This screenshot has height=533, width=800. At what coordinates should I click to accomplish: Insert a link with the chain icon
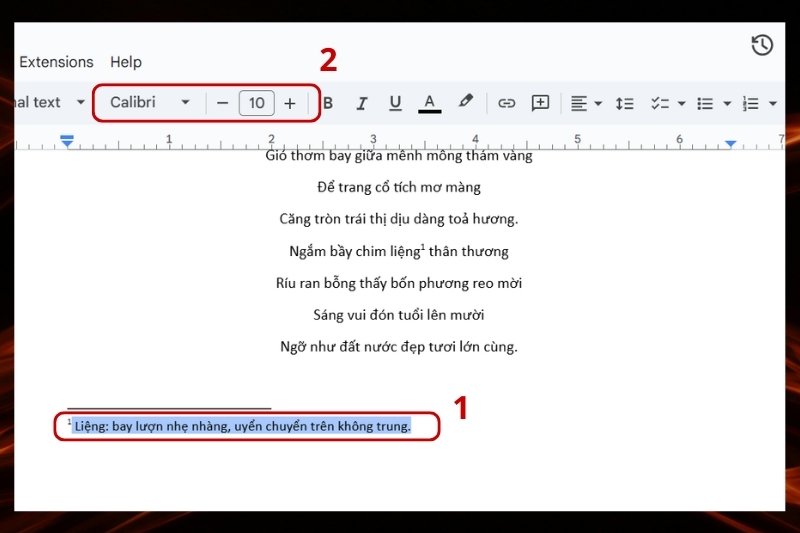pyautogui.click(x=506, y=104)
